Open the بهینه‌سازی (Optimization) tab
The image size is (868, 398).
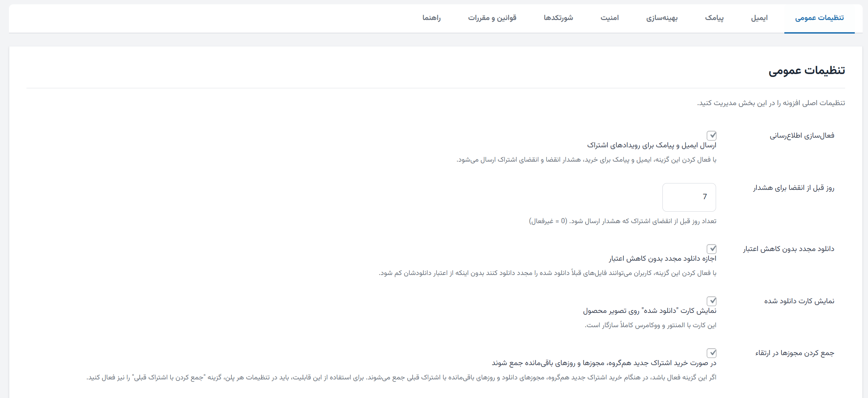click(662, 18)
